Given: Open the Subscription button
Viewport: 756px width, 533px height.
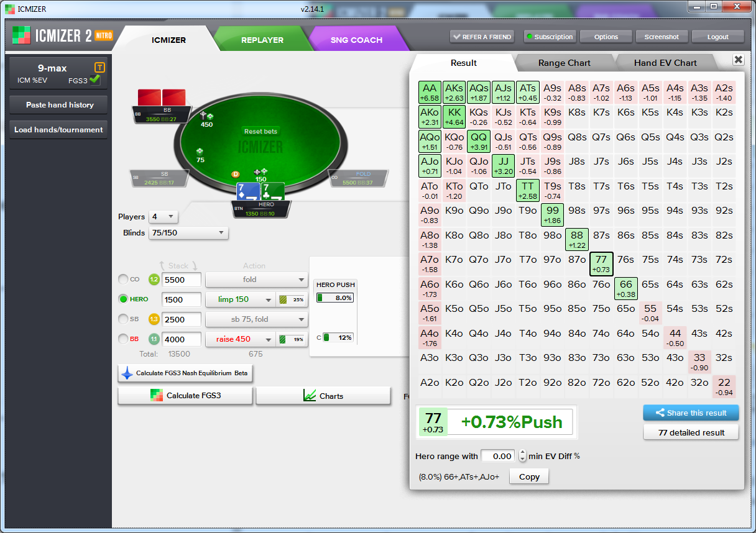Looking at the screenshot, I should (550, 37).
